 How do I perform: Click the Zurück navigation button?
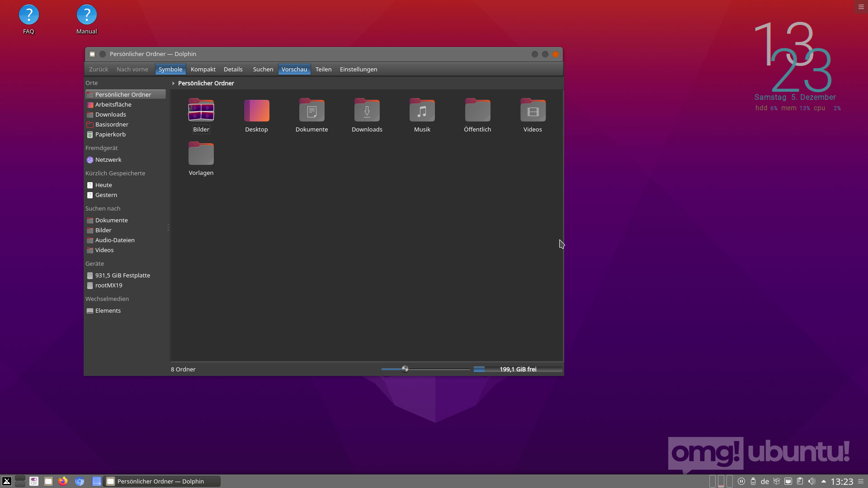pyautogui.click(x=99, y=69)
